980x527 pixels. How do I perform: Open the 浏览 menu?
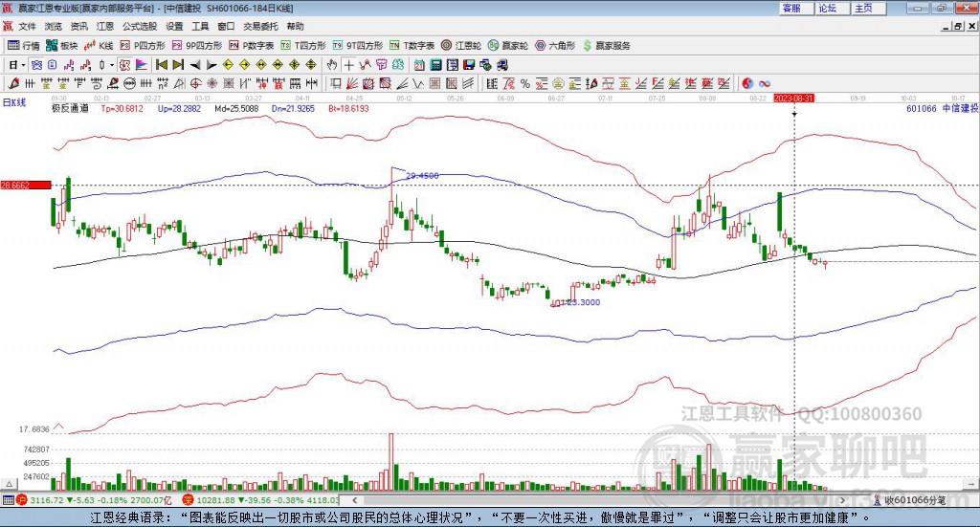[54, 26]
